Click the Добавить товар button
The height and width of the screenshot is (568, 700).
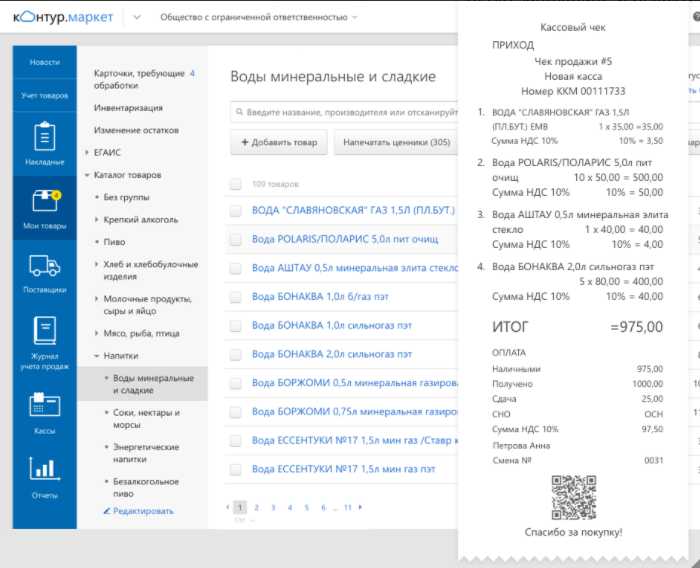(279, 142)
